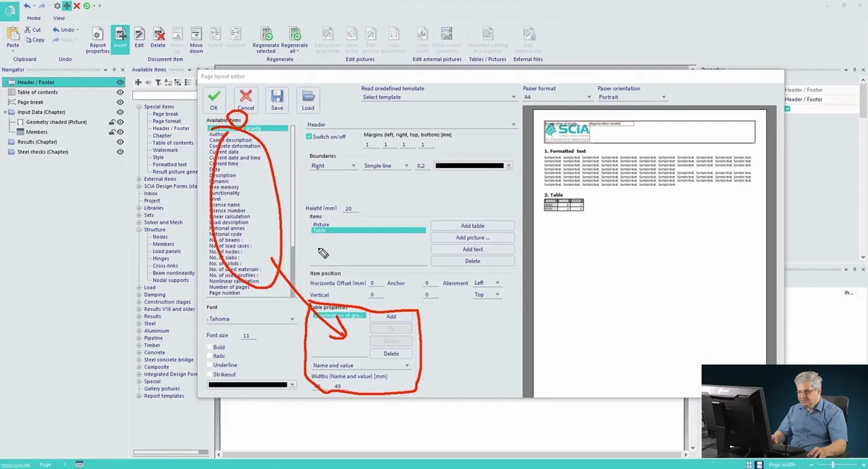
Task: Switch to the Home ribbon tab
Action: pyautogui.click(x=33, y=19)
